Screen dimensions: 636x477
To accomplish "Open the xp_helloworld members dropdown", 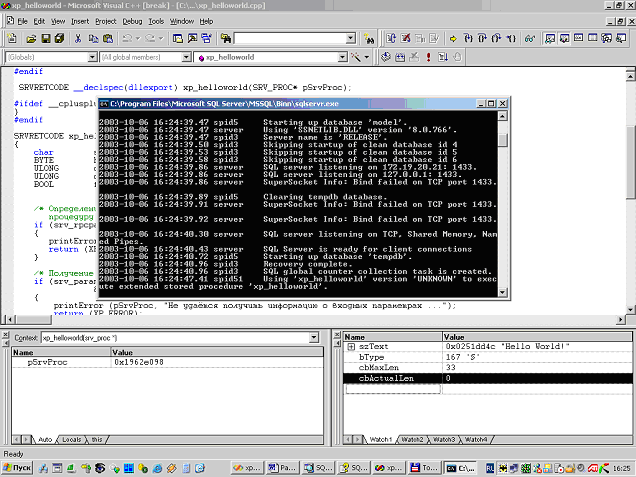I will [343, 57].
